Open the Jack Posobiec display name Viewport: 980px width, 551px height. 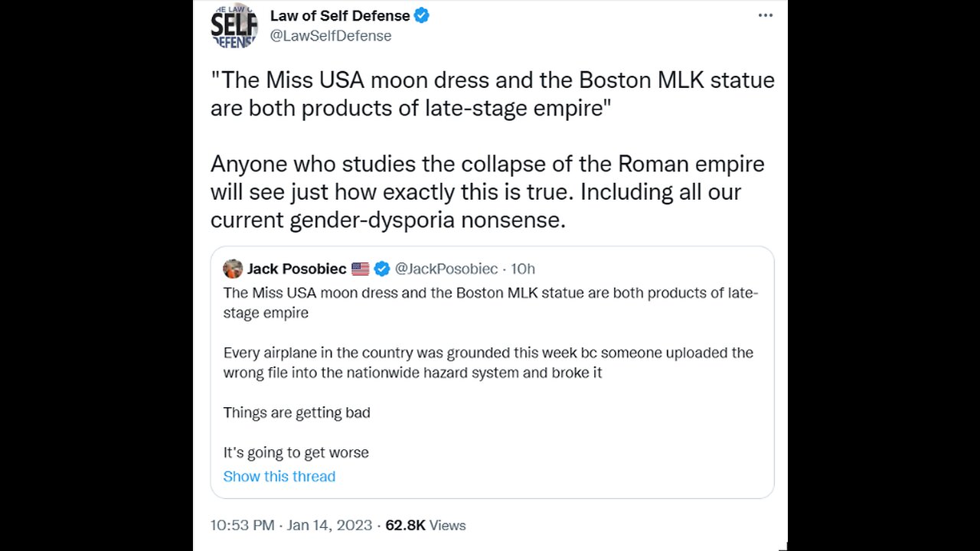click(296, 269)
